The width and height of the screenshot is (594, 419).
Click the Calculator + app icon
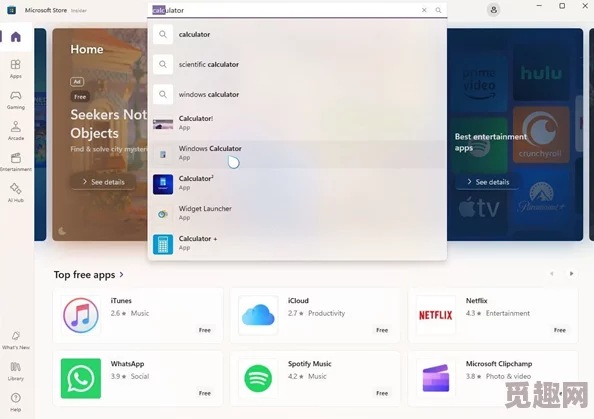(x=163, y=244)
